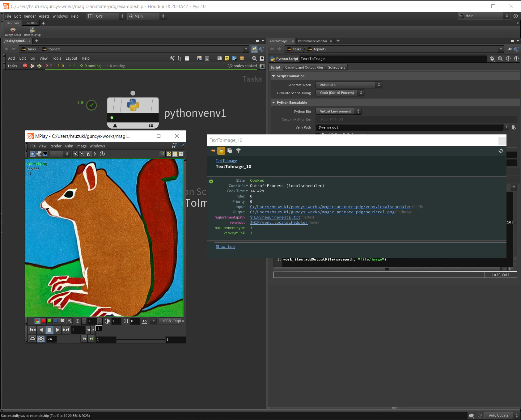Open the Render Setup shelf tool
The width and height of the screenshot is (521, 420).
coord(32,32)
